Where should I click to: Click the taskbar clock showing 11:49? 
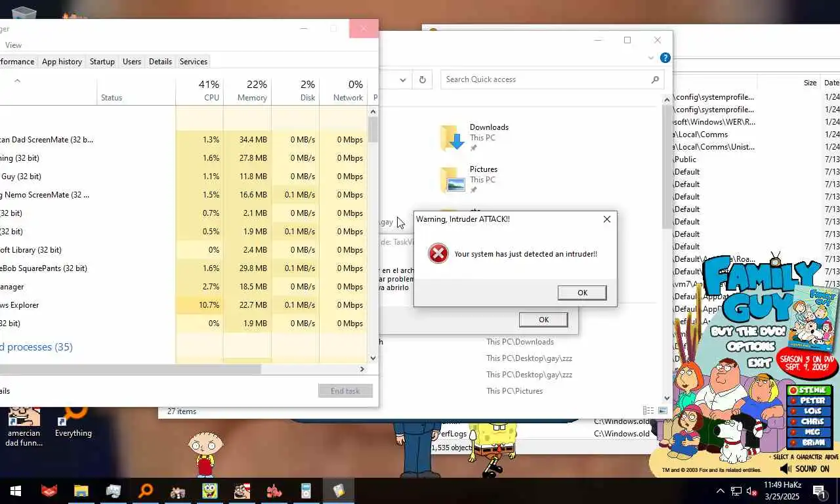[x=782, y=491]
